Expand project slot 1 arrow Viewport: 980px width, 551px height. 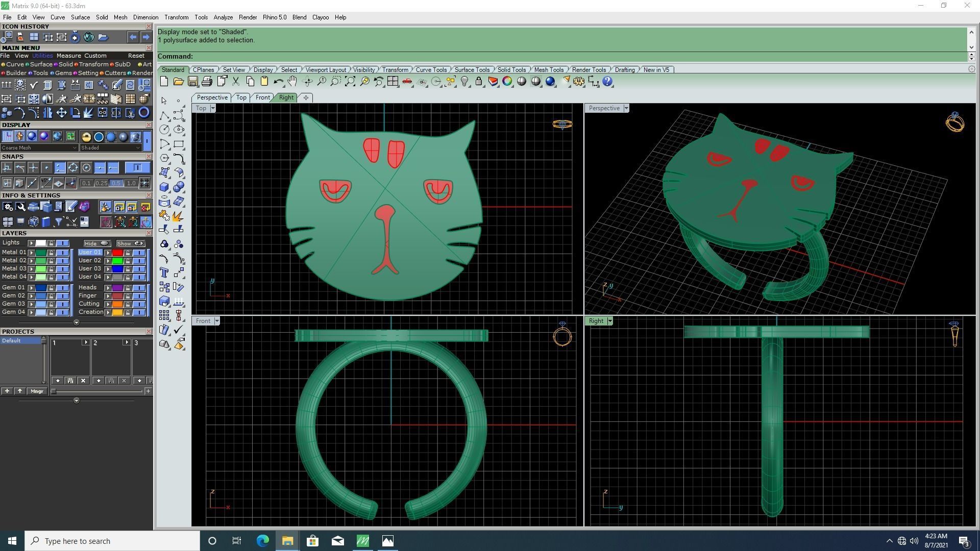point(86,342)
